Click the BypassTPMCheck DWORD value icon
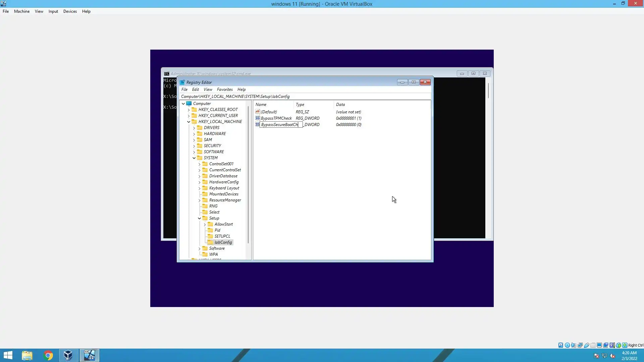Viewport: 644px width, 362px height. (257, 118)
